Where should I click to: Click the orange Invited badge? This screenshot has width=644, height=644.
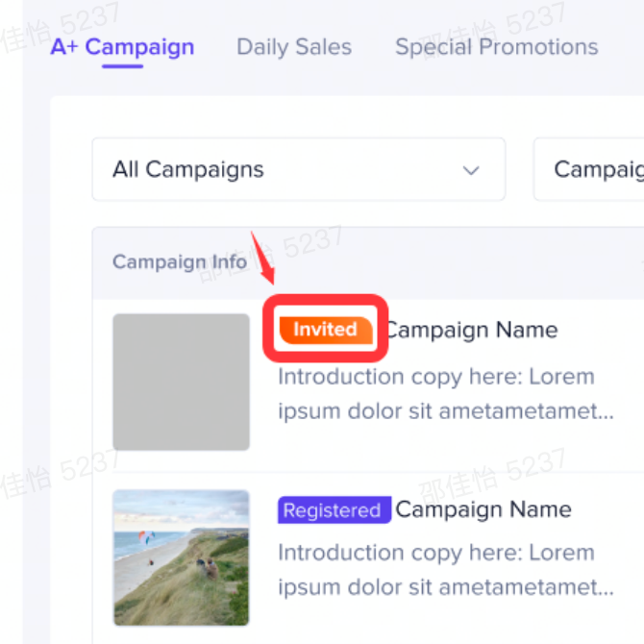(x=325, y=330)
